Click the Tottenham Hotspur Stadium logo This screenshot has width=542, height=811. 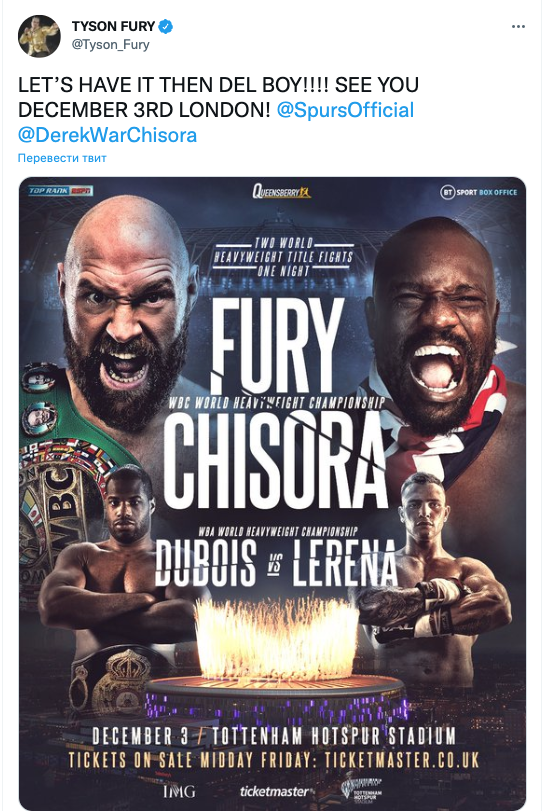click(x=362, y=790)
